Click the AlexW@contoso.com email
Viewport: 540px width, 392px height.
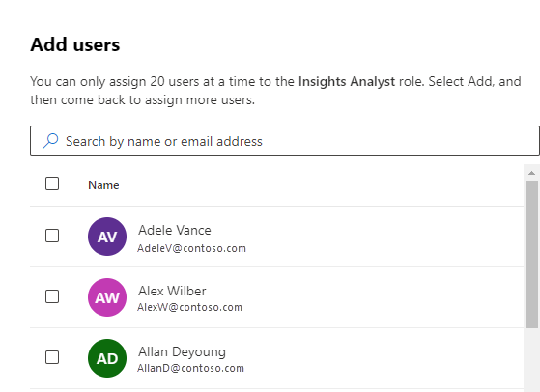[x=189, y=307]
